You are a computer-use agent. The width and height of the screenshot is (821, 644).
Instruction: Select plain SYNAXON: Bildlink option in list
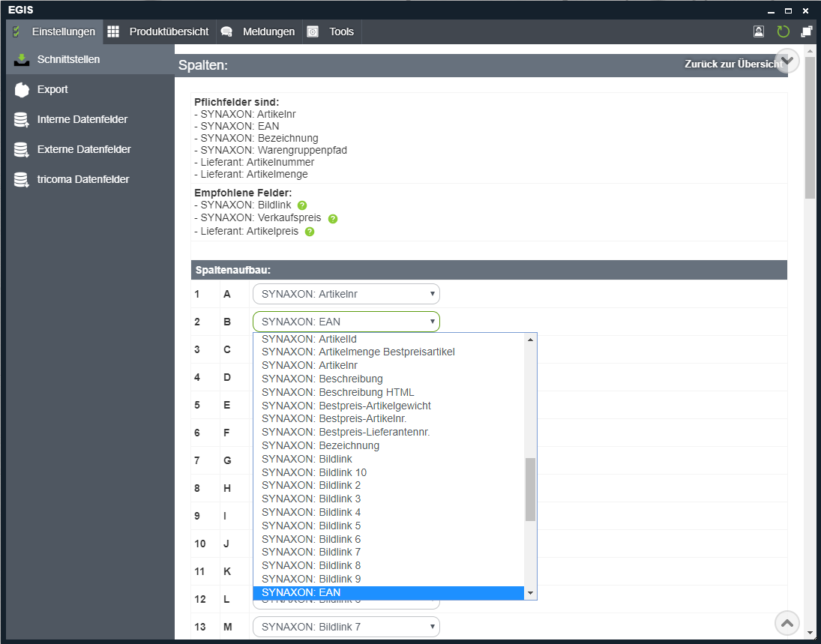[x=388, y=459]
